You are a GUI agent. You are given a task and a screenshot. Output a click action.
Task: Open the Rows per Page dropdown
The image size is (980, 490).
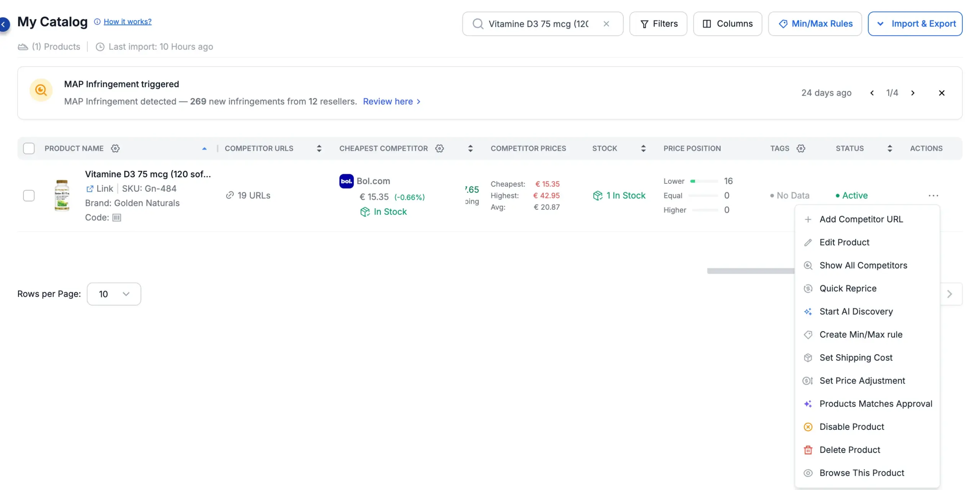click(114, 294)
